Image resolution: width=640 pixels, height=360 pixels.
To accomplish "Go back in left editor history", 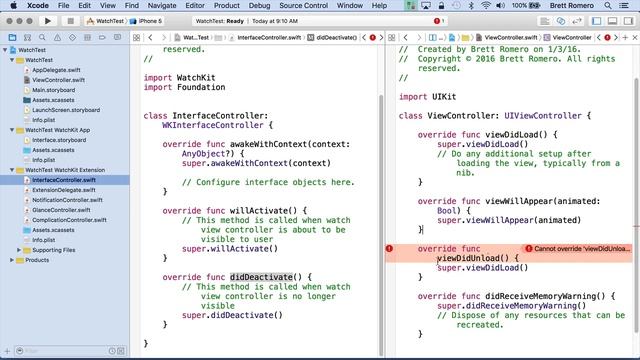I will (150, 38).
